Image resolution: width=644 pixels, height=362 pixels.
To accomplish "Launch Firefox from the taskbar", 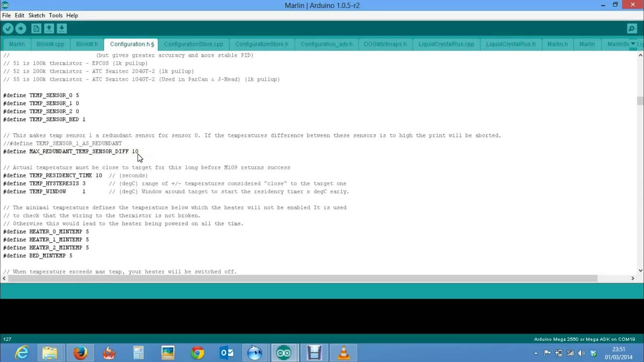I will [x=80, y=353].
